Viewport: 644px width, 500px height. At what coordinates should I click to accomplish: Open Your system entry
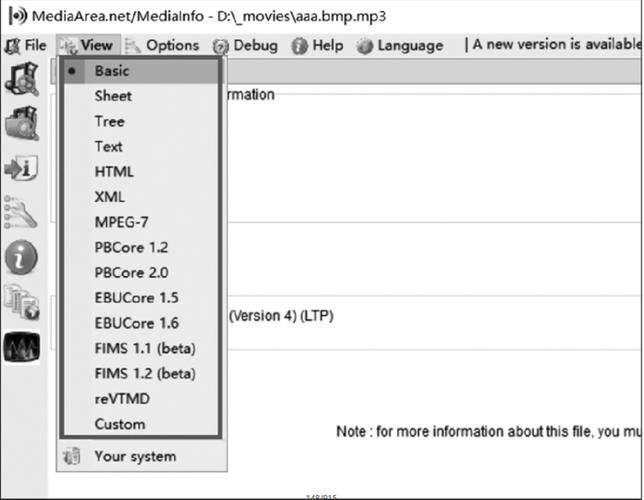pyautogui.click(x=142, y=456)
